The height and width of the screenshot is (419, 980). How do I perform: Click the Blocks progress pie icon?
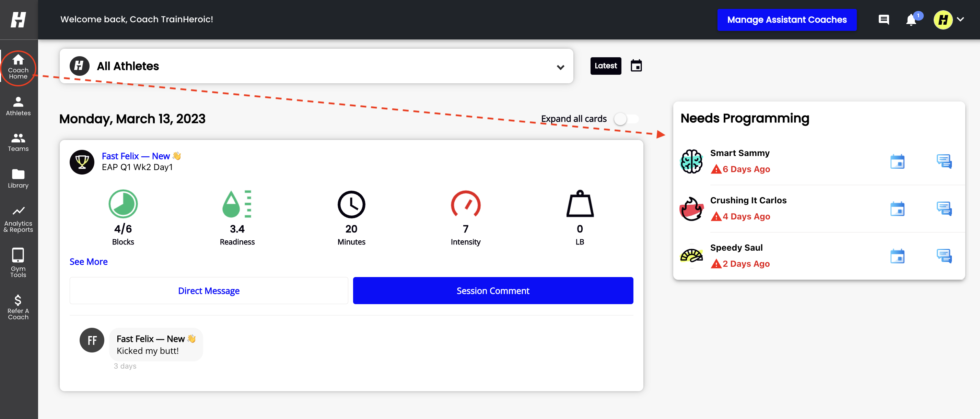coord(123,204)
